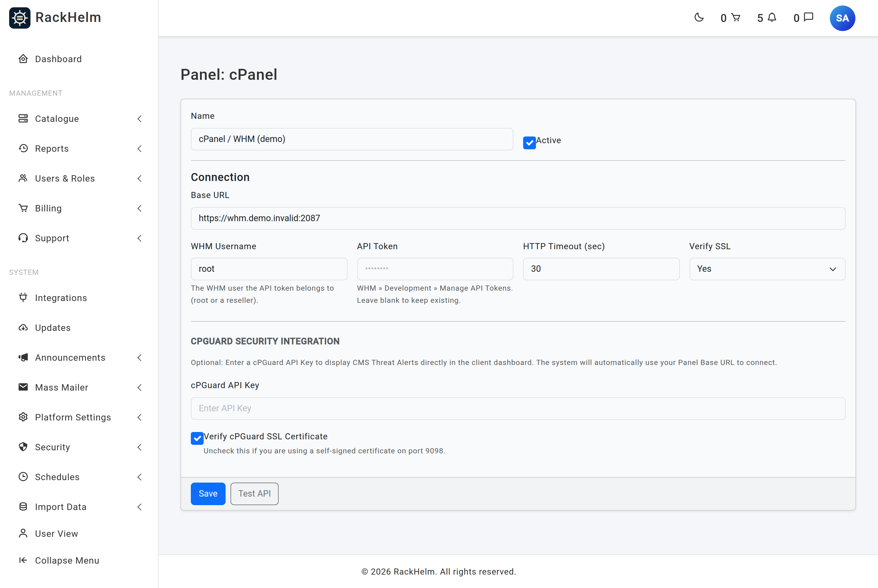
Task: Click the WHM Username field
Action: tap(269, 269)
